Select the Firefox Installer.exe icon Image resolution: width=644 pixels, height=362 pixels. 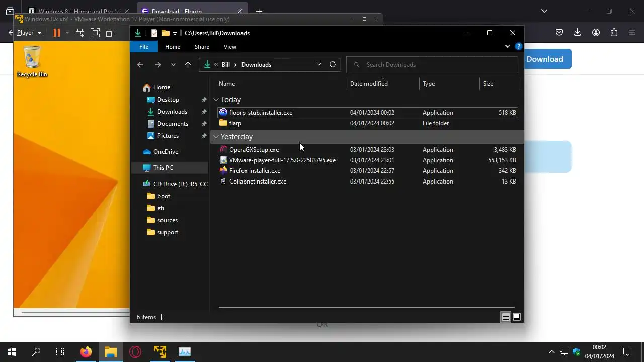coord(223,170)
